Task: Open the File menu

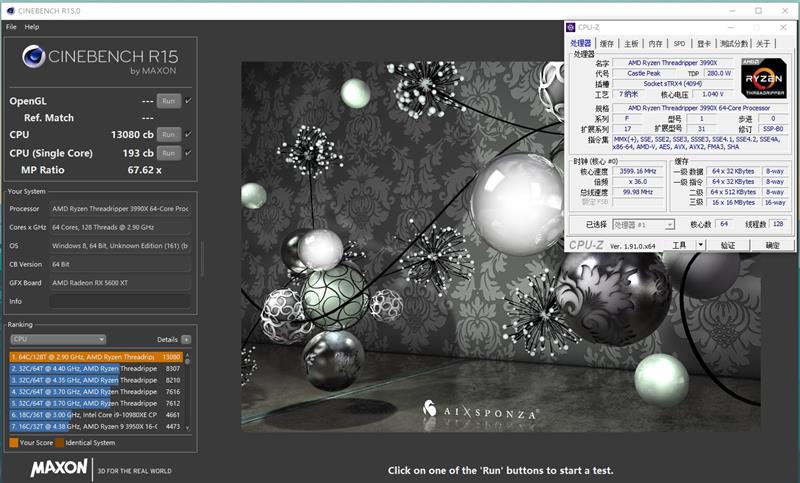Action: click(11, 27)
